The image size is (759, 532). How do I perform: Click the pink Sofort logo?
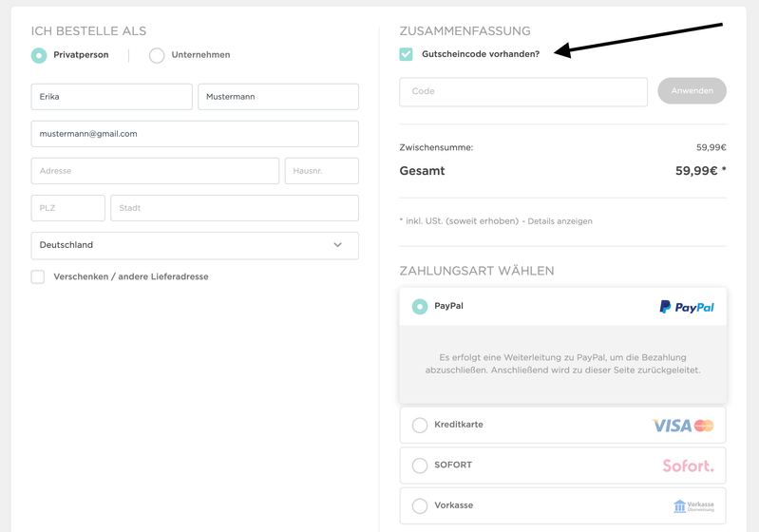click(x=688, y=465)
